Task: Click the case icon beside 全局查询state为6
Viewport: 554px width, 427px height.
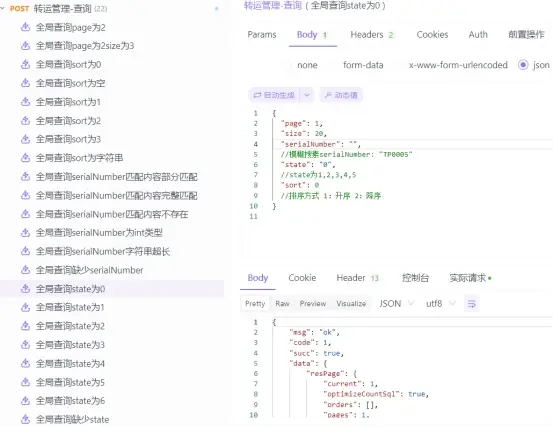Action: click(x=25, y=401)
